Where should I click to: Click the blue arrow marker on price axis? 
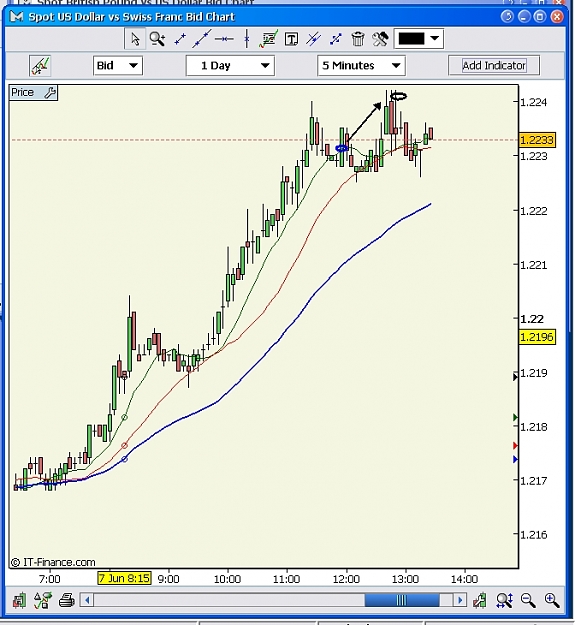[x=515, y=460]
